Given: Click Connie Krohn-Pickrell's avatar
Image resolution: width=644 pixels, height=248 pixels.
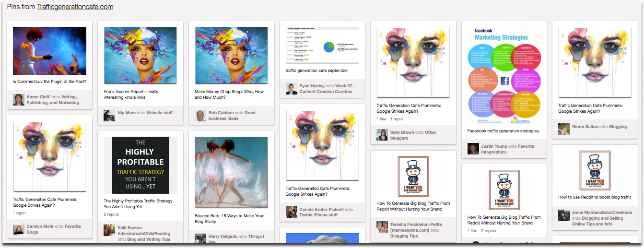Looking at the screenshot, I should (292, 212).
